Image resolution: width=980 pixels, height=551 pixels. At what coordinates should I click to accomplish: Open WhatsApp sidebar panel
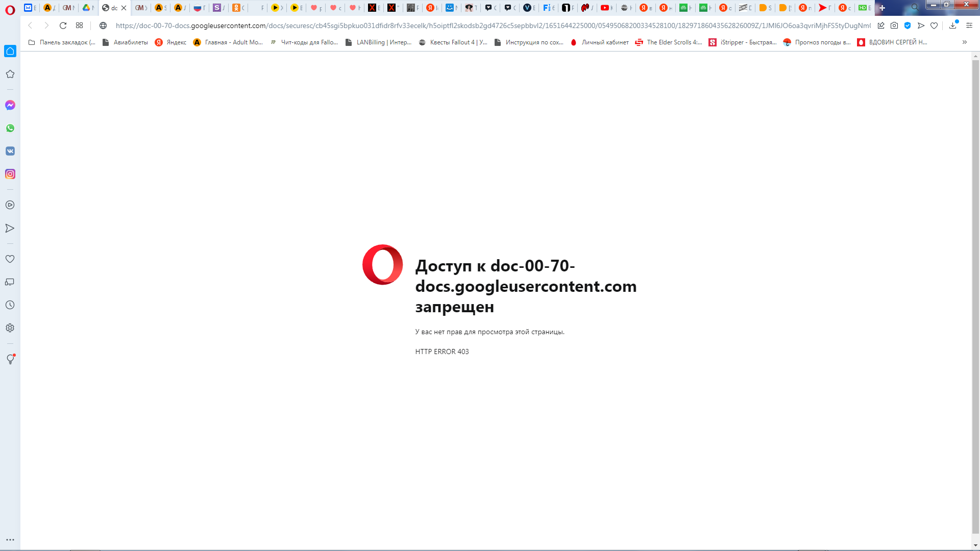click(x=10, y=128)
